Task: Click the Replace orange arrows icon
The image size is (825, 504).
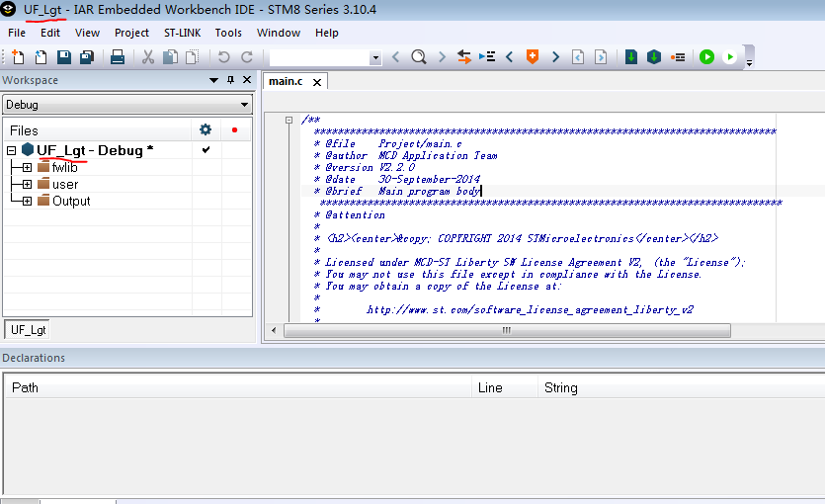Action: pyautogui.click(x=464, y=56)
